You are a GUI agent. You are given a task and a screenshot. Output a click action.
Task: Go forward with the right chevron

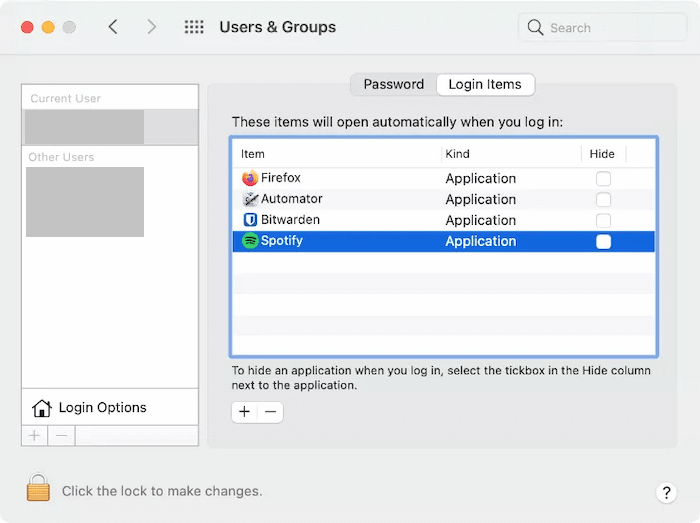[x=152, y=27]
